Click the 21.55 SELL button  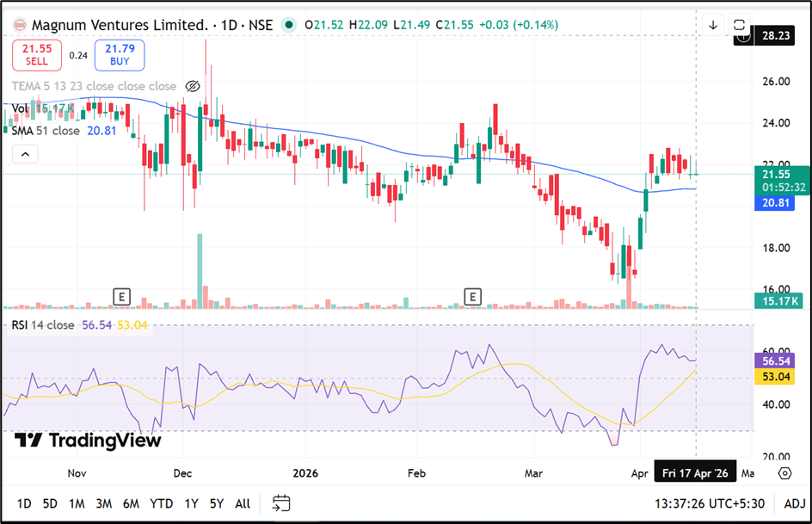coord(37,55)
